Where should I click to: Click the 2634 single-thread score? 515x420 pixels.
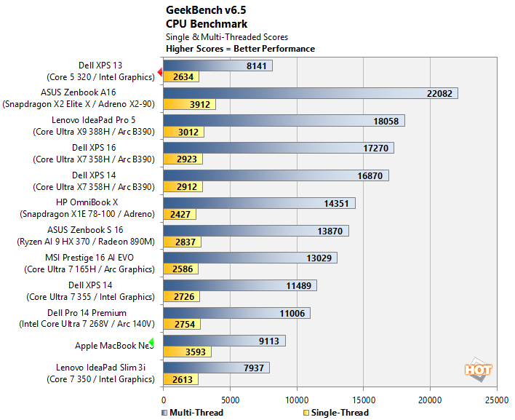tap(183, 77)
